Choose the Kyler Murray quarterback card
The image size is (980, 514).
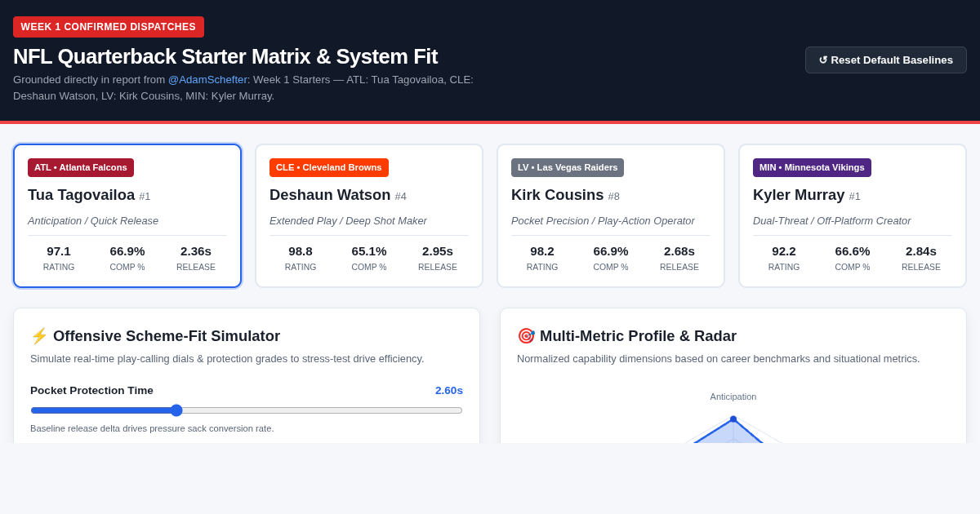point(853,216)
